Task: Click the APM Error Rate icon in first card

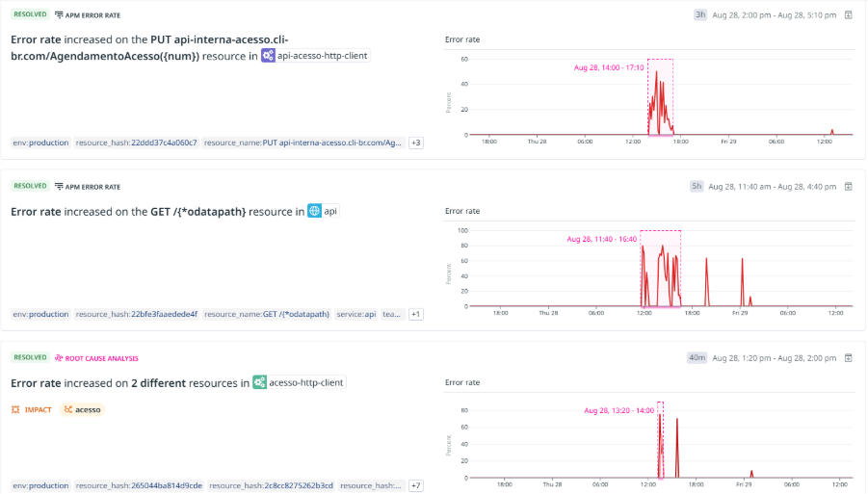Action: coord(60,15)
